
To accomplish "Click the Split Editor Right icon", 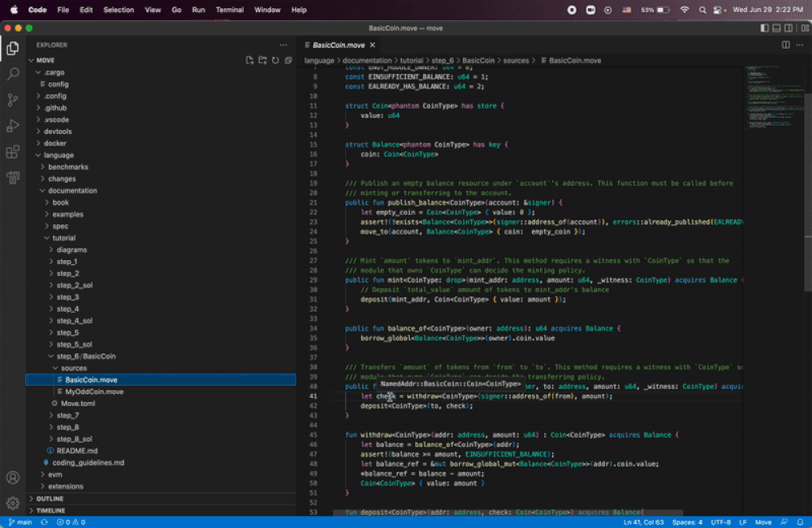I will [786, 45].
